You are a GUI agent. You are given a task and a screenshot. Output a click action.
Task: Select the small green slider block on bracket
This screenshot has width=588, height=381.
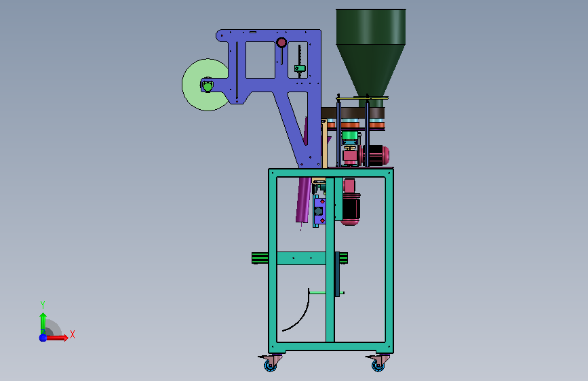point(300,68)
